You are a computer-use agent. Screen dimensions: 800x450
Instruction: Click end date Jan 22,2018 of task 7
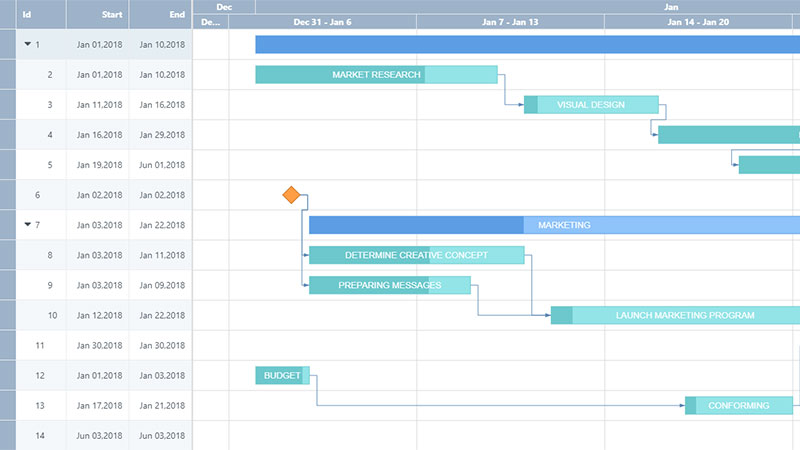162,225
